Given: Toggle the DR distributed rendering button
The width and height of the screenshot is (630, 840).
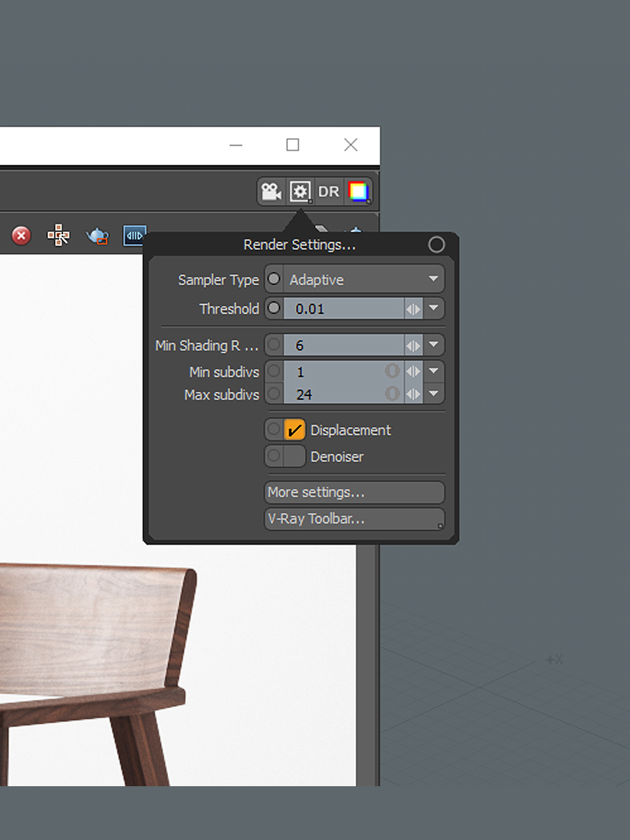Looking at the screenshot, I should pyautogui.click(x=329, y=192).
